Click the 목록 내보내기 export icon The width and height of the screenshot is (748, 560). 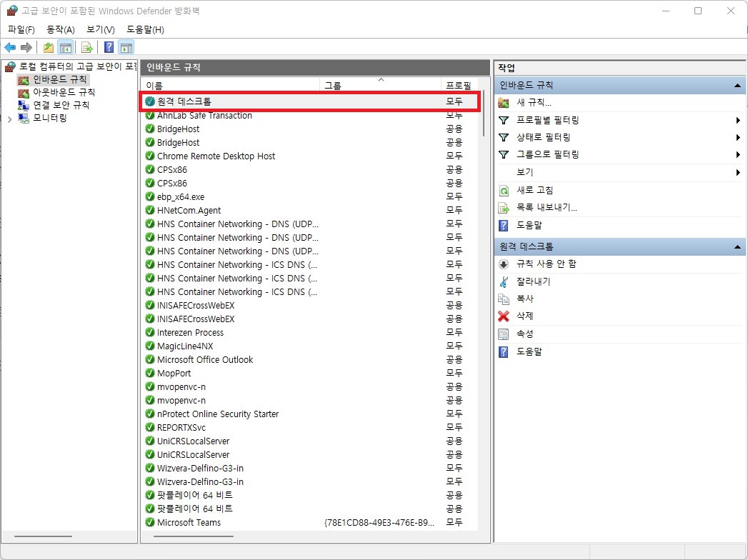pos(503,208)
